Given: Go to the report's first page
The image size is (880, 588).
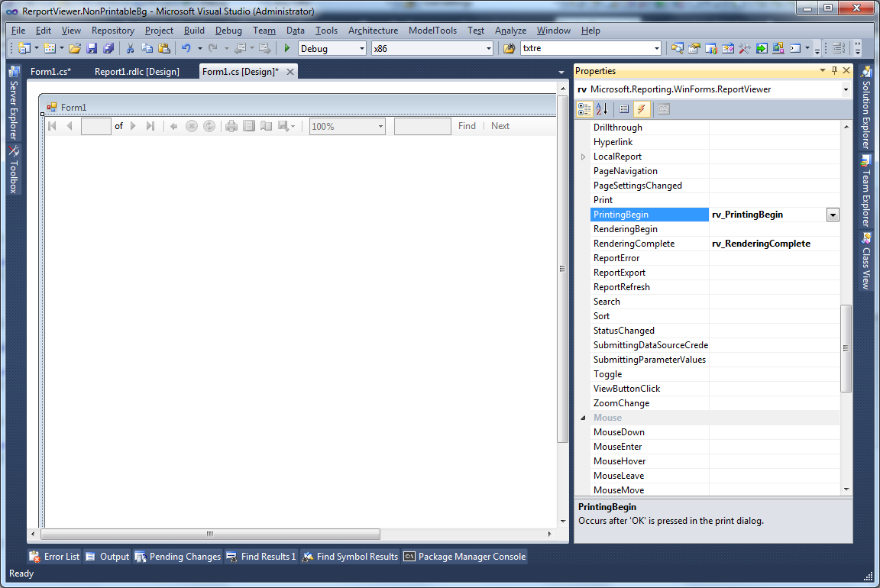Looking at the screenshot, I should [52, 126].
